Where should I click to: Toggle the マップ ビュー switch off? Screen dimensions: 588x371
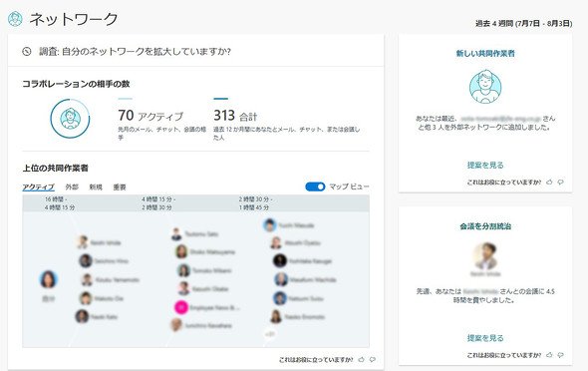(x=315, y=186)
